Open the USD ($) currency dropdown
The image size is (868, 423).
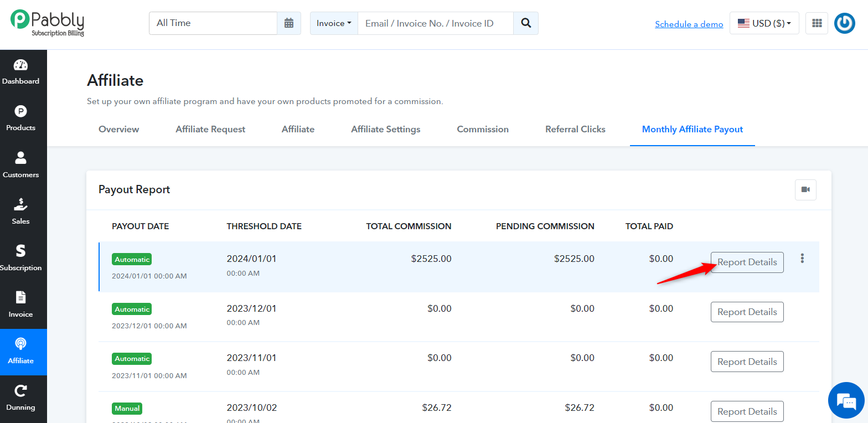click(x=764, y=23)
